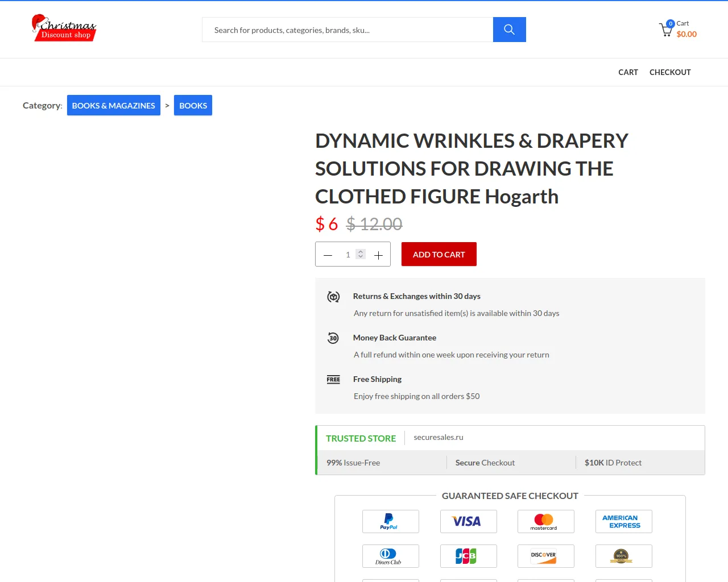
Task: Open the shopping cart icon
Action: pyautogui.click(x=665, y=30)
